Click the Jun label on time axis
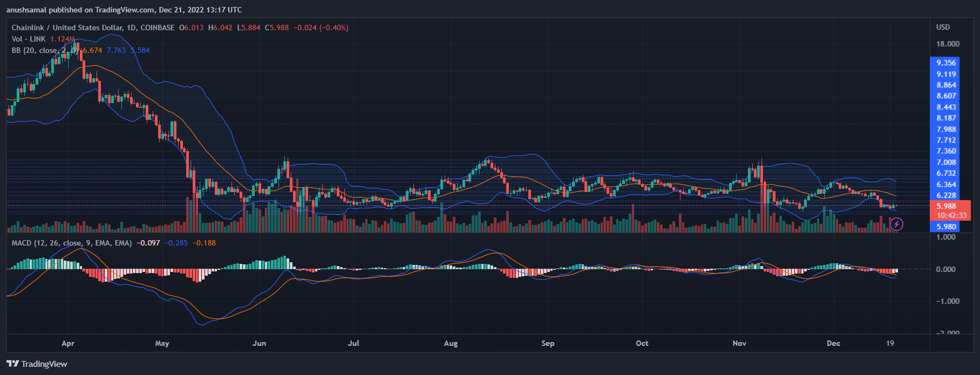Viewport: 980px width, 375px height. point(259,343)
